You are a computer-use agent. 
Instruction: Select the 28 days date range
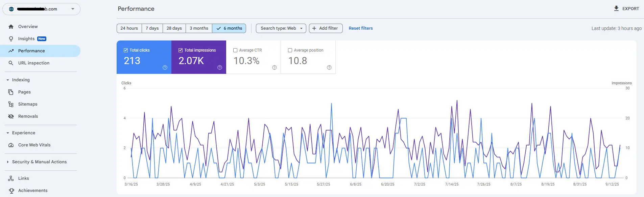[174, 28]
